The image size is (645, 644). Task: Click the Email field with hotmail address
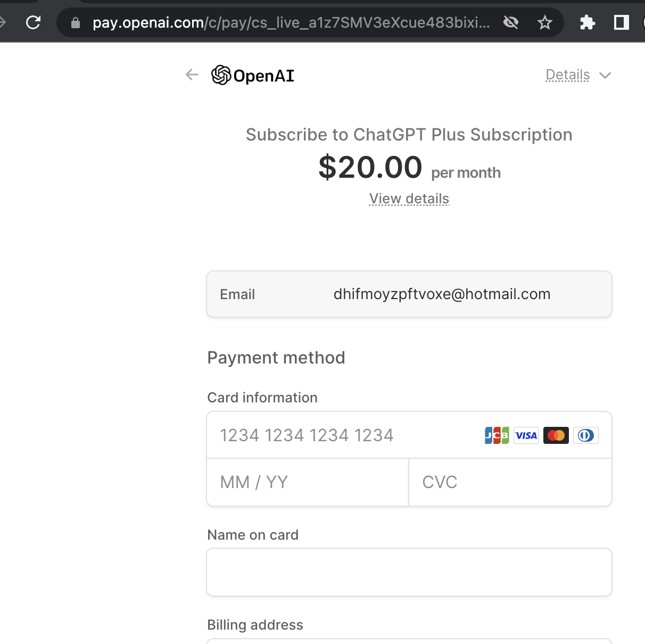pos(409,294)
